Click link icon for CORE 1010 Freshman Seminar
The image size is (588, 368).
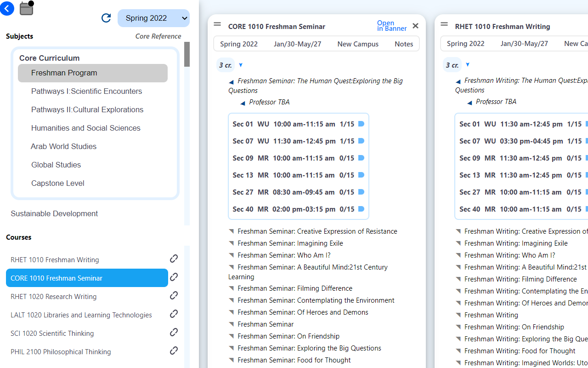coord(174,277)
